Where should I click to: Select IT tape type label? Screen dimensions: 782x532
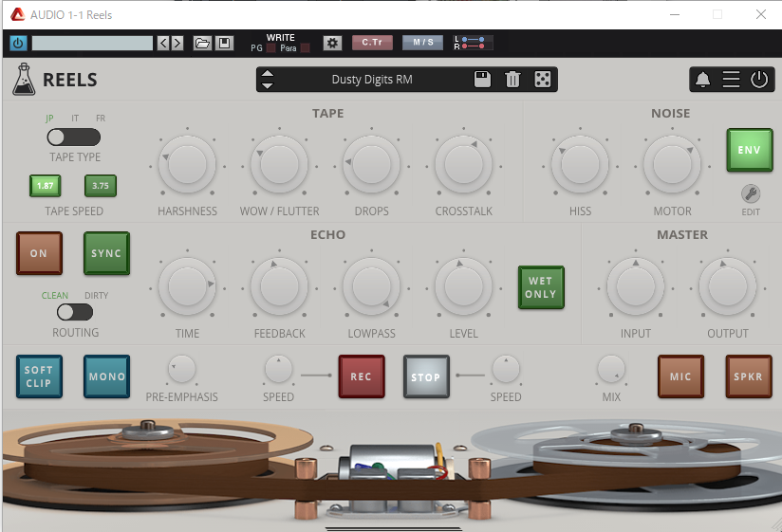[x=75, y=119]
